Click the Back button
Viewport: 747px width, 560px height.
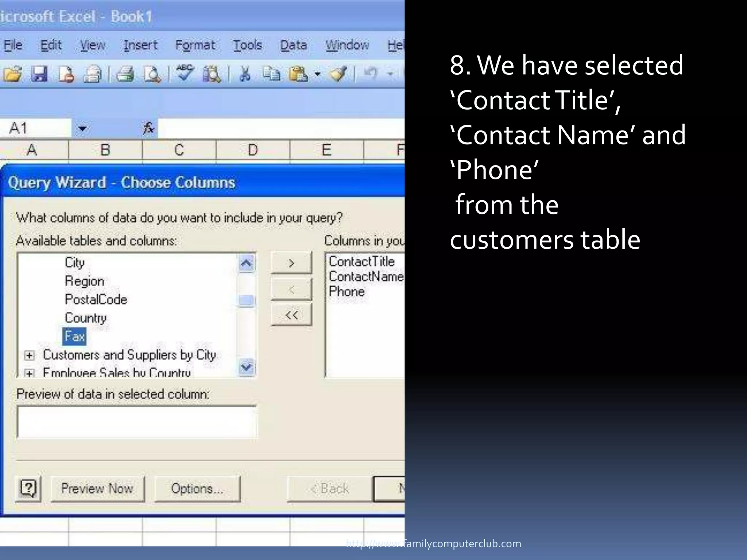tap(329, 489)
